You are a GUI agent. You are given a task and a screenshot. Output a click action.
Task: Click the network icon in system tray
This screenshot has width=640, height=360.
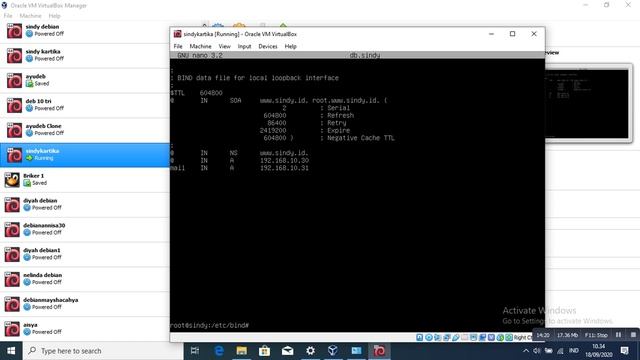(x=560, y=351)
